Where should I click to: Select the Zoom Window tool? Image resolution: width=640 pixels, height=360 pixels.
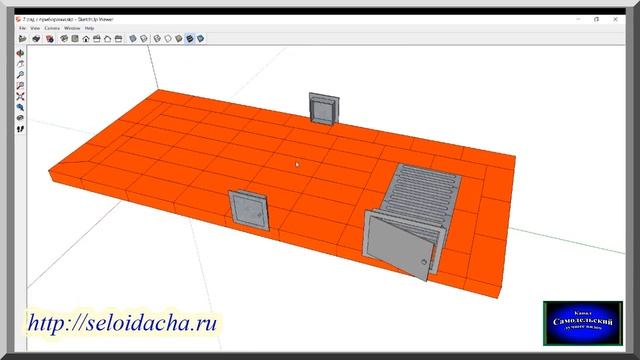click(20, 86)
